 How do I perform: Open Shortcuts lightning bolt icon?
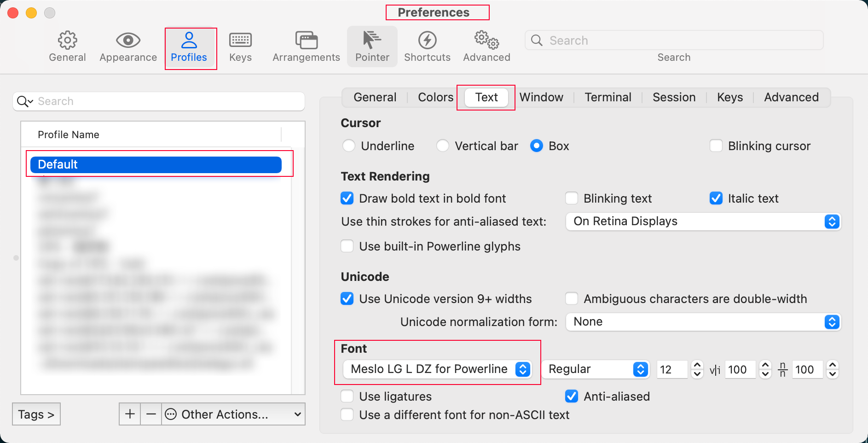[427, 41]
